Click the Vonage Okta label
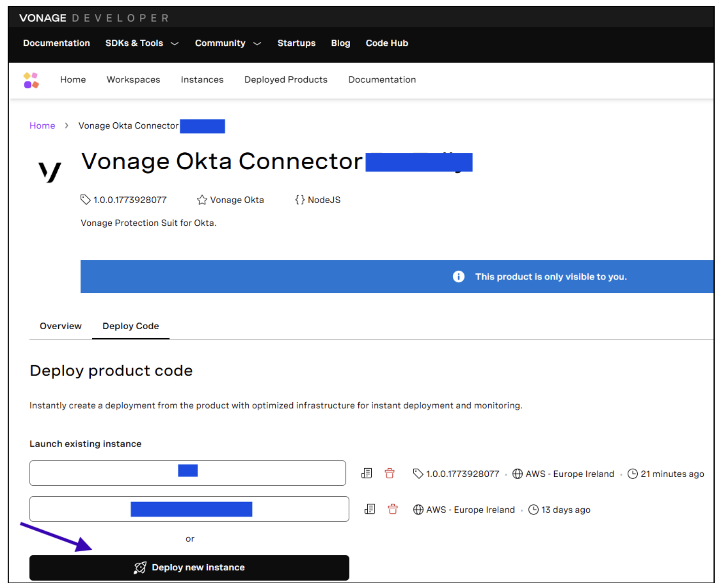The width and height of the screenshot is (718, 588). (x=237, y=200)
